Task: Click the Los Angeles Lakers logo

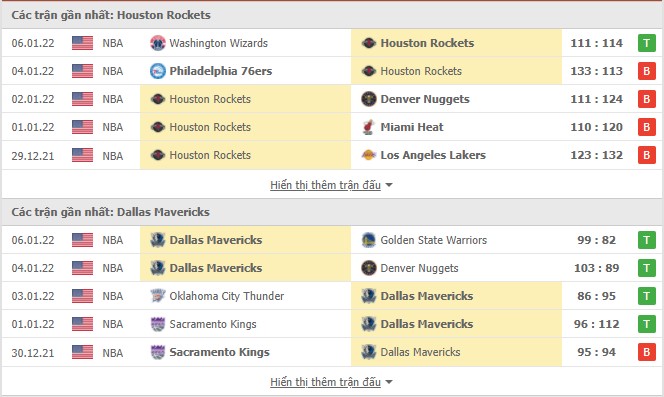Action: (368, 155)
